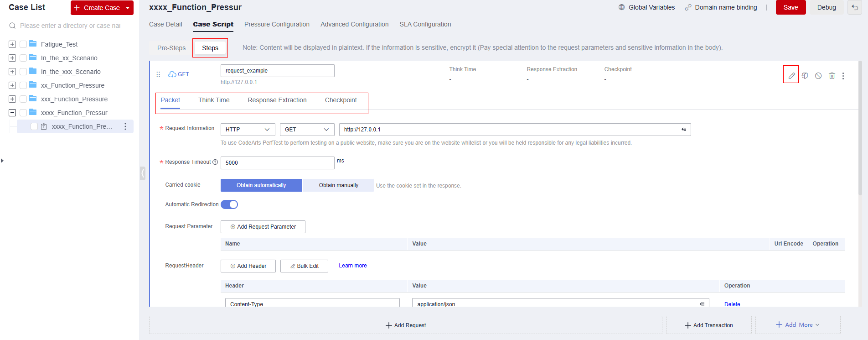The width and height of the screenshot is (868, 340).
Task: Open more options for xxxx_Function_Pre... case
Action: (x=125, y=126)
